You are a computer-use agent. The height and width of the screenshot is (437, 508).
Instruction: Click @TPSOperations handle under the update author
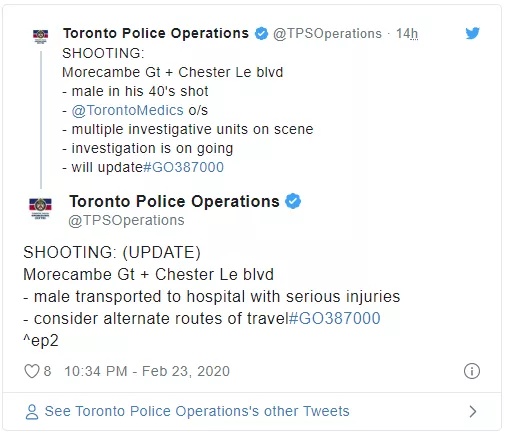coord(126,220)
